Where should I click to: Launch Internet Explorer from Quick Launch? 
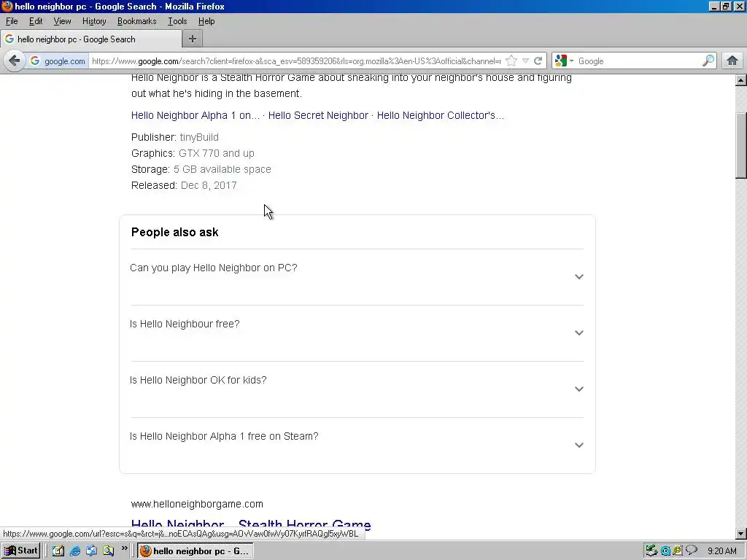point(75,551)
